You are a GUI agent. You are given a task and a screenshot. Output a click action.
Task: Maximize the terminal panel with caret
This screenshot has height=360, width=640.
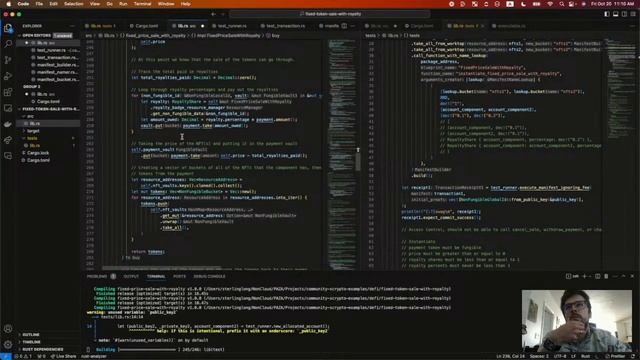pyautogui.click(x=623, y=276)
